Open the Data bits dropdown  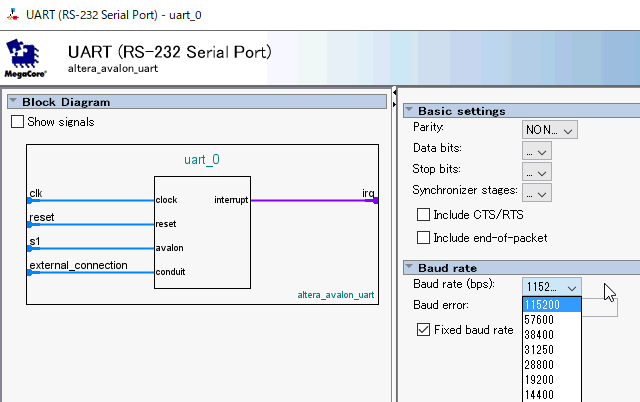(x=537, y=151)
